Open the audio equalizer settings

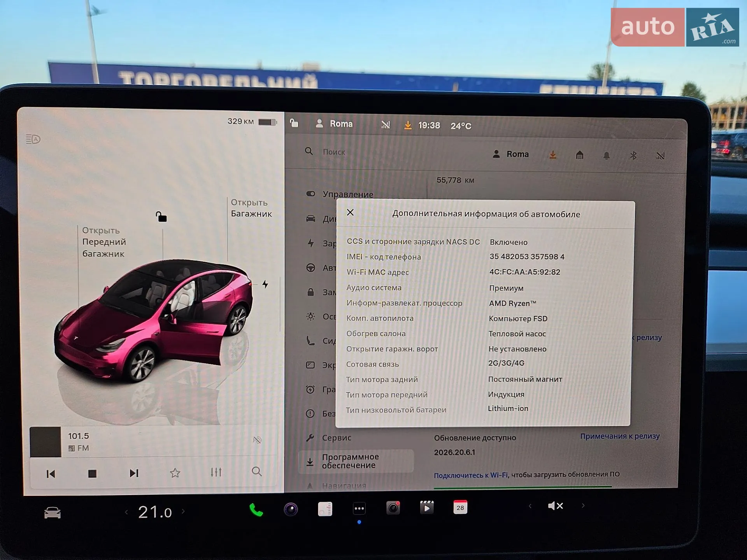tap(216, 472)
